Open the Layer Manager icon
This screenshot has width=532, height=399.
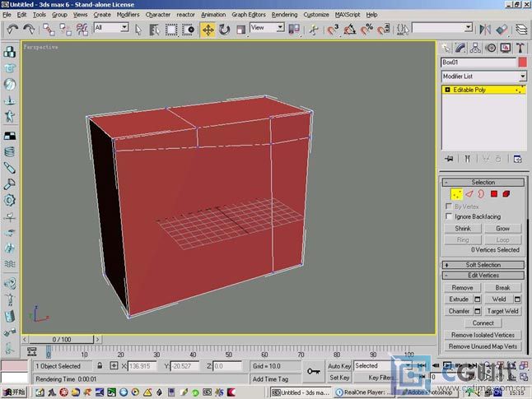(521, 30)
